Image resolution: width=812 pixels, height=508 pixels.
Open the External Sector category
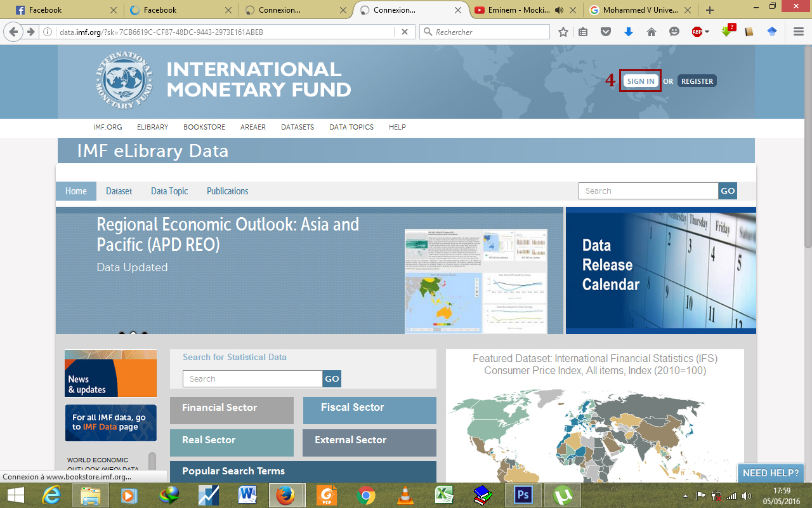(370, 443)
